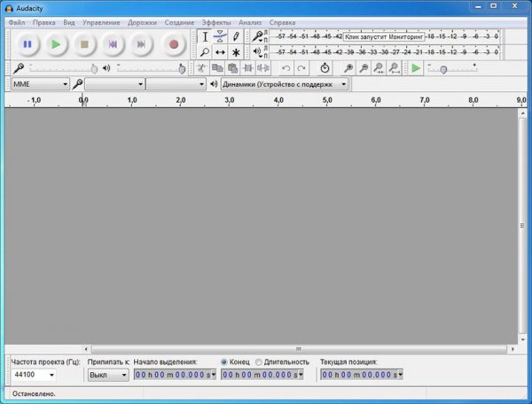Click the recording meter microphone icon
The image size is (532, 404).
pyautogui.click(x=257, y=36)
